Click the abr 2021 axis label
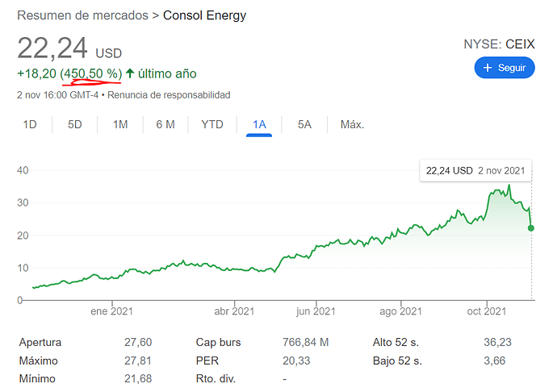This screenshot has height=392, width=557. tap(234, 311)
